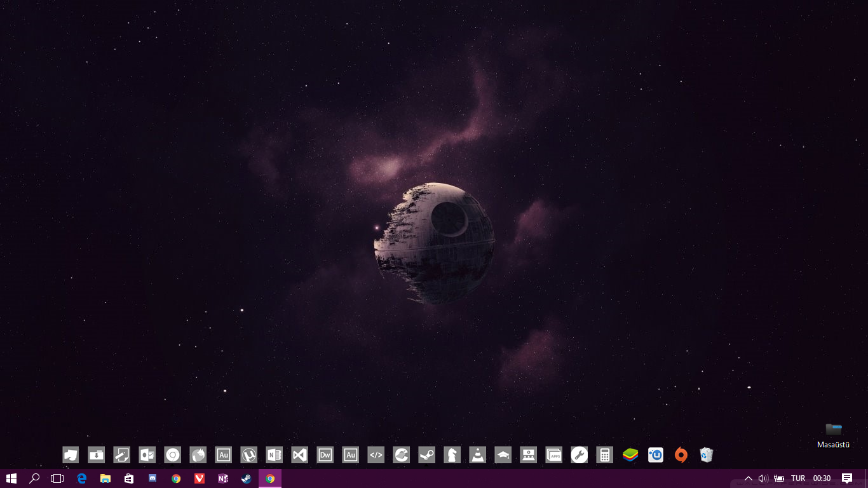Open the round wrench tools icon
Viewport: 868px width, 488px height.
(579, 454)
